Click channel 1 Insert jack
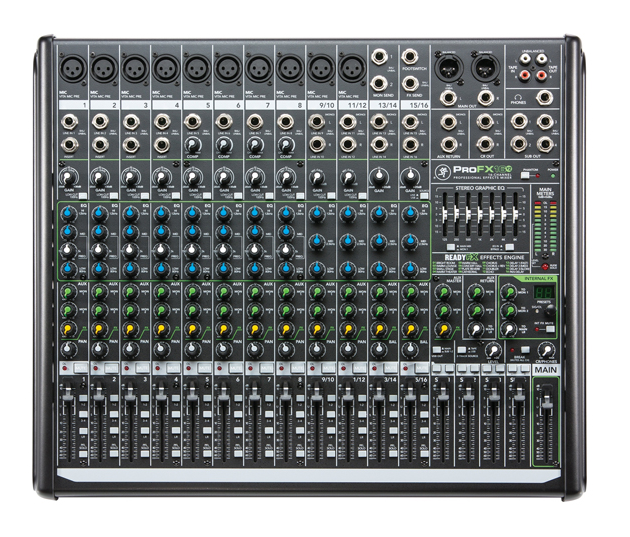 (x=70, y=145)
